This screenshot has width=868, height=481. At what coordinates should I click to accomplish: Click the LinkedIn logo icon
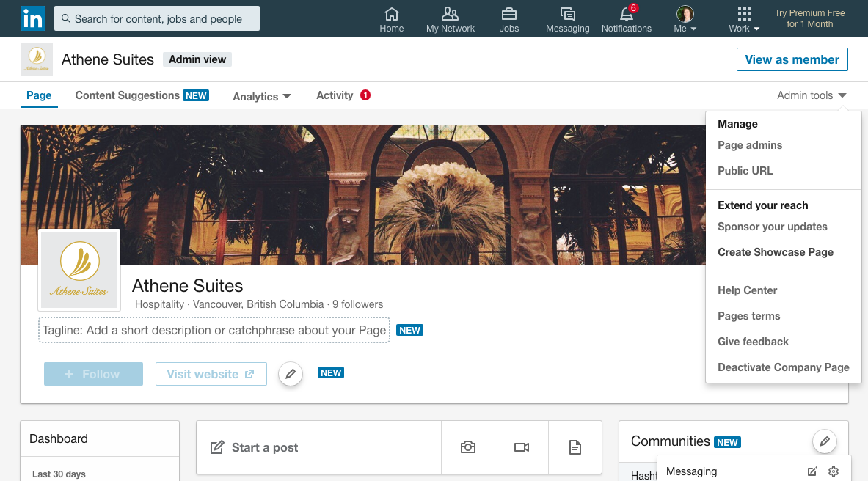(33, 19)
